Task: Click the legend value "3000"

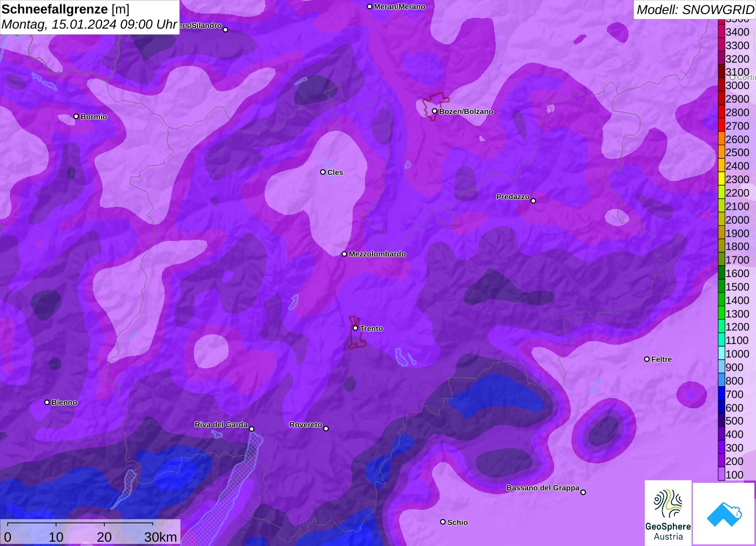Action: (737, 85)
